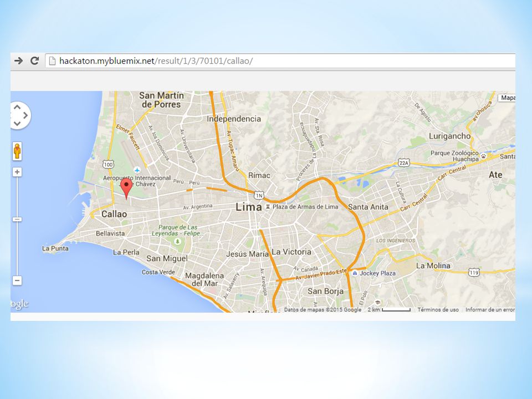The image size is (532, 399).
Task: Click the Ate district label
Action: point(495,175)
